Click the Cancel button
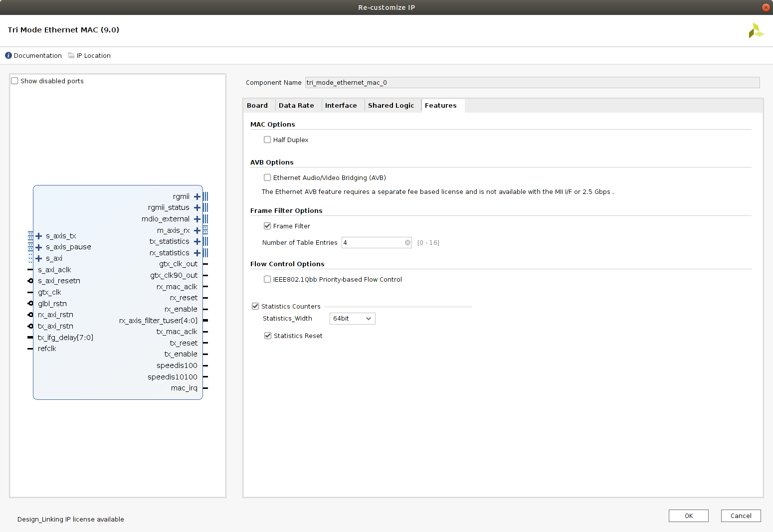Screen dimensions: 773x532 741,516
